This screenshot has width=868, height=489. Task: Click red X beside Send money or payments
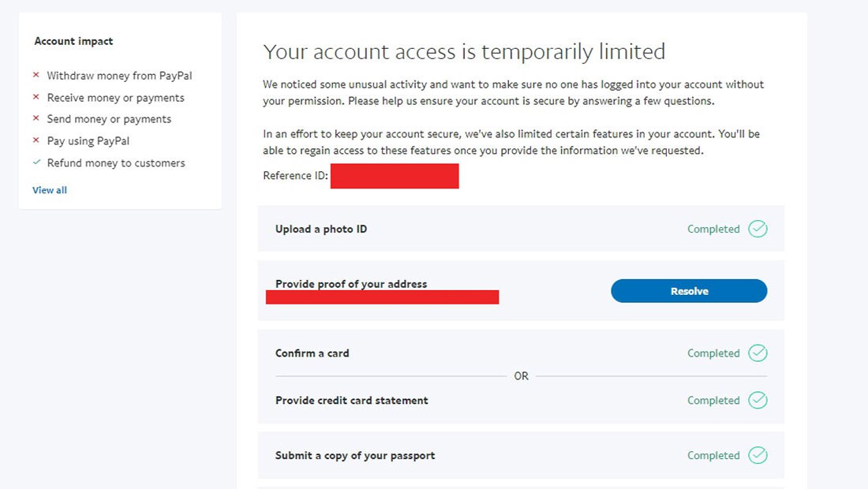[36, 119]
